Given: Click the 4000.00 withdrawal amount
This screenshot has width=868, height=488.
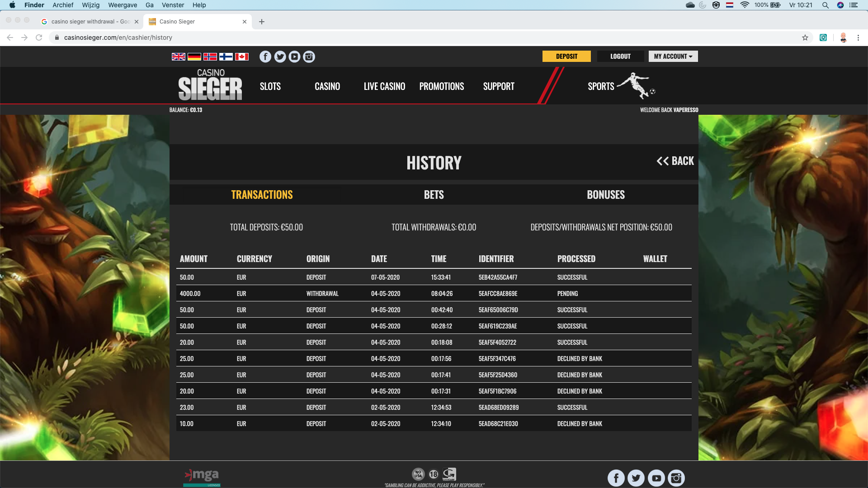Looking at the screenshot, I should (x=190, y=294).
